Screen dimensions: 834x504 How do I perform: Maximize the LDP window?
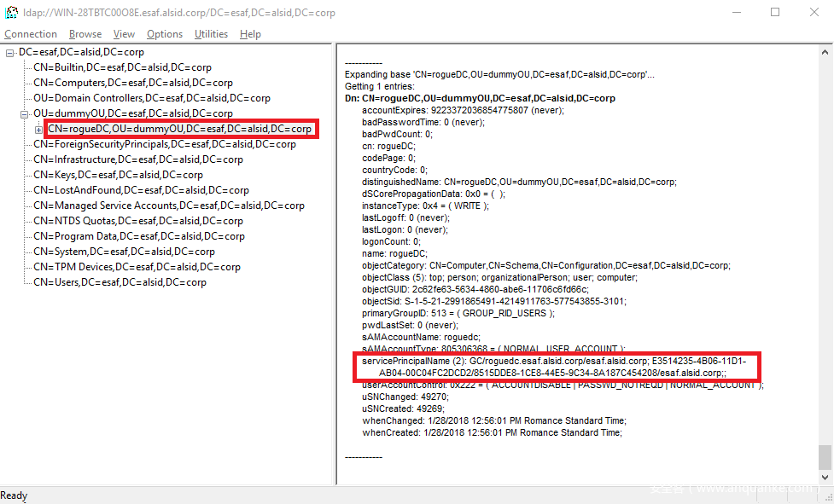(x=775, y=12)
